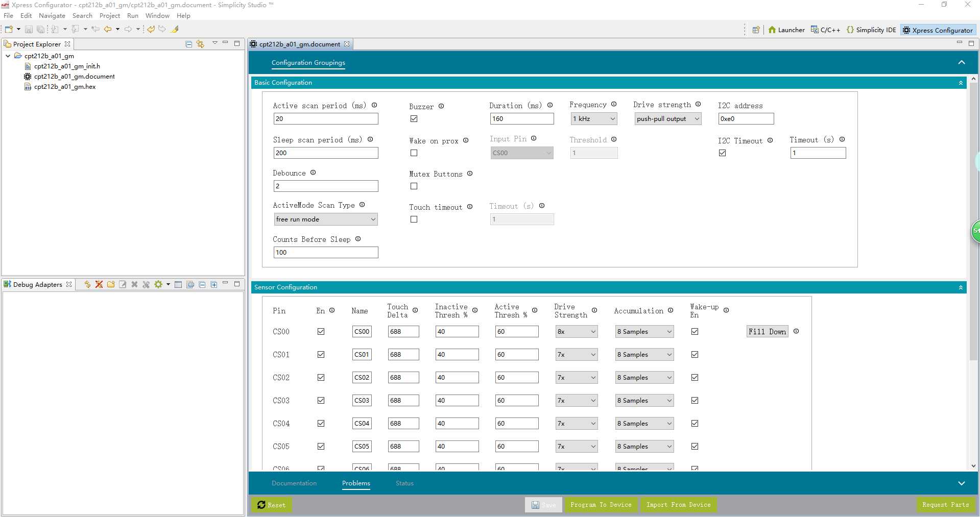Click the Accumulation column info icon

coord(671,310)
